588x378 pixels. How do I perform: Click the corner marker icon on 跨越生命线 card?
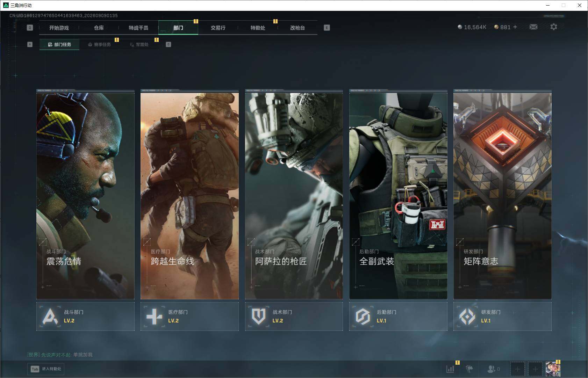click(147, 242)
